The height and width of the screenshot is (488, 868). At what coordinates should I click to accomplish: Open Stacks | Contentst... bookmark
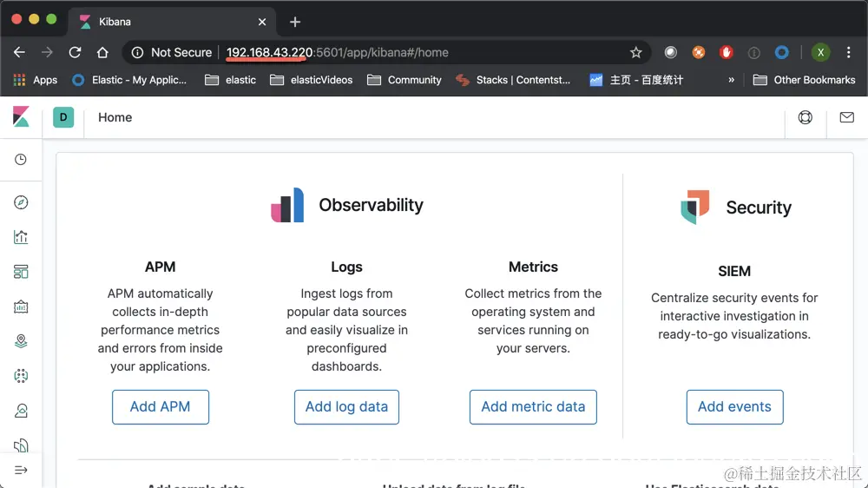pos(513,80)
